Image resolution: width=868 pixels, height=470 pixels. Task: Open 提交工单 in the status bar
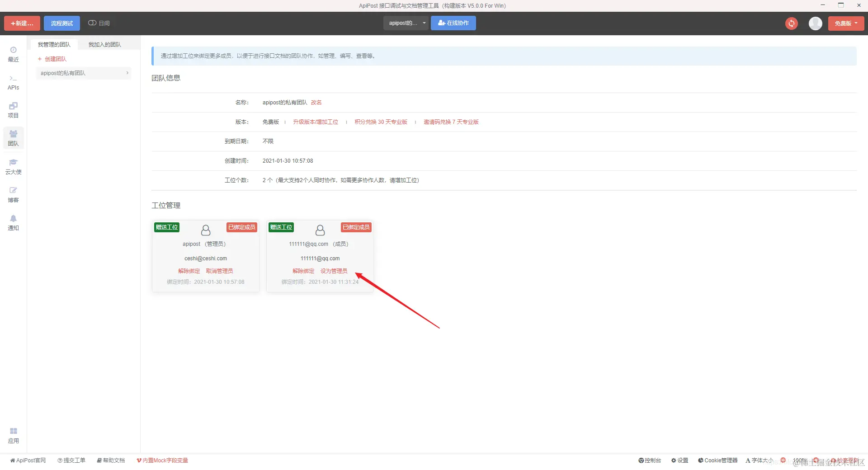(x=71, y=461)
